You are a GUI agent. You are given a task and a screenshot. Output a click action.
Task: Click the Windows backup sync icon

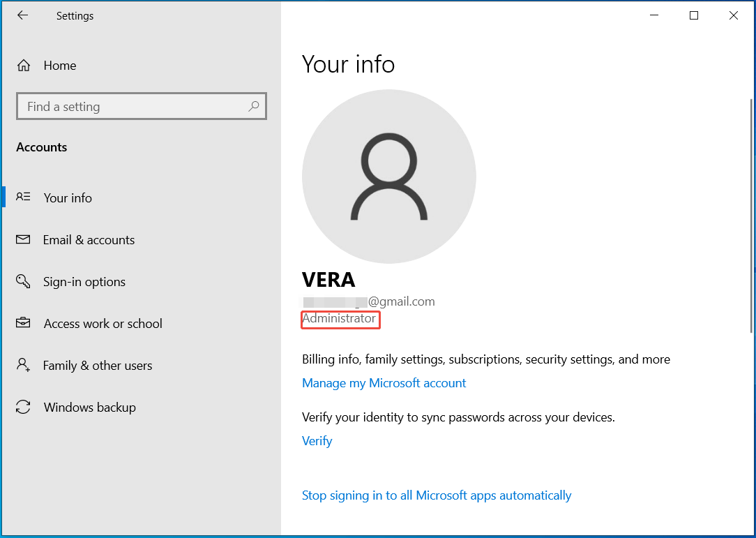click(23, 407)
